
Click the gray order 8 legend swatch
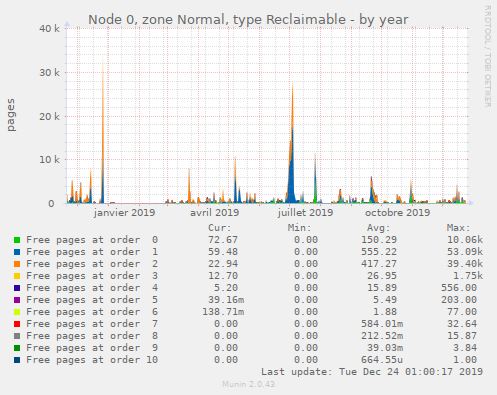click(17, 336)
